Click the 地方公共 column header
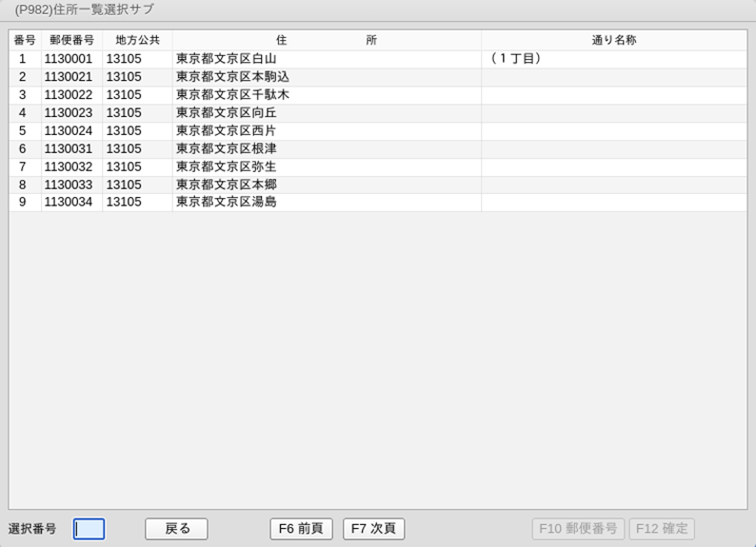The image size is (756, 547). coord(137,41)
